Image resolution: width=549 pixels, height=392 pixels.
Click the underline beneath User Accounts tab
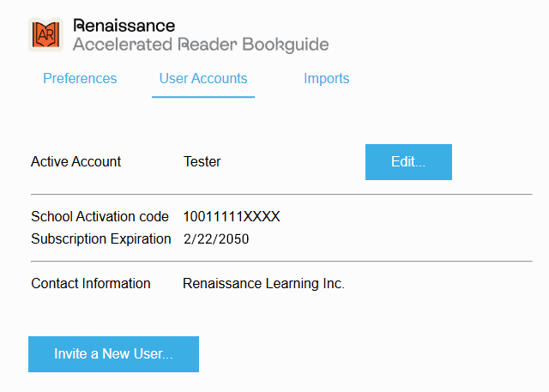pos(203,97)
